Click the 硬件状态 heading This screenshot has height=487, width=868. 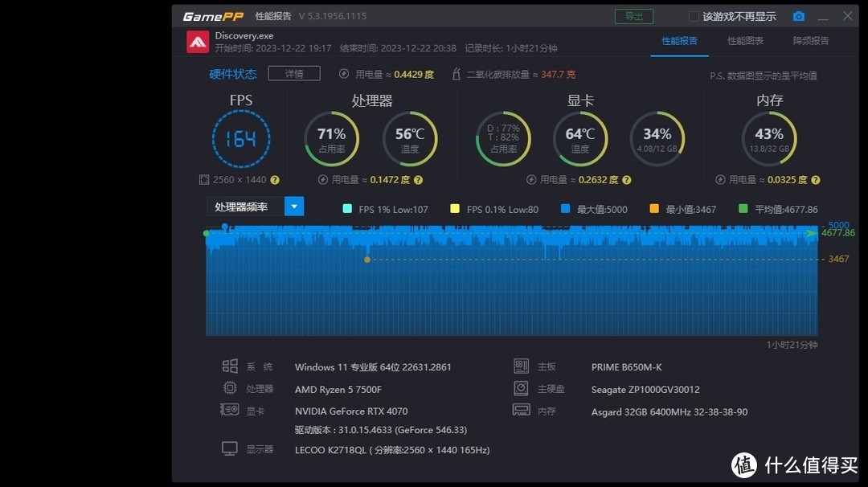232,74
